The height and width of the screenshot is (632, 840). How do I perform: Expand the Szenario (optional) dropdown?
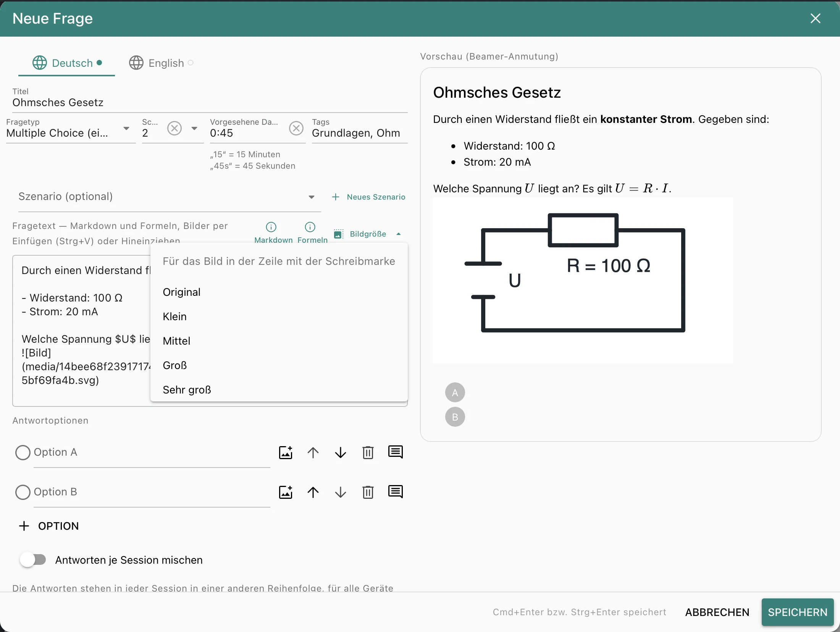(170, 197)
